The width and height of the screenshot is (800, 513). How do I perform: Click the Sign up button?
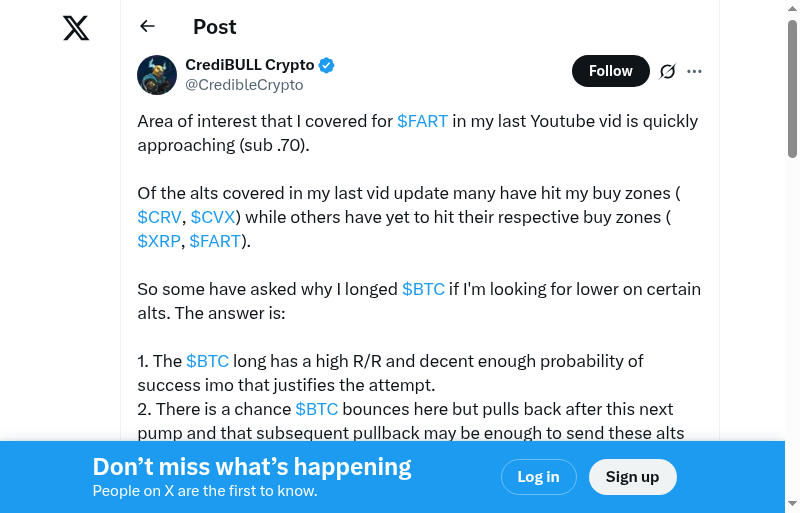[632, 477]
